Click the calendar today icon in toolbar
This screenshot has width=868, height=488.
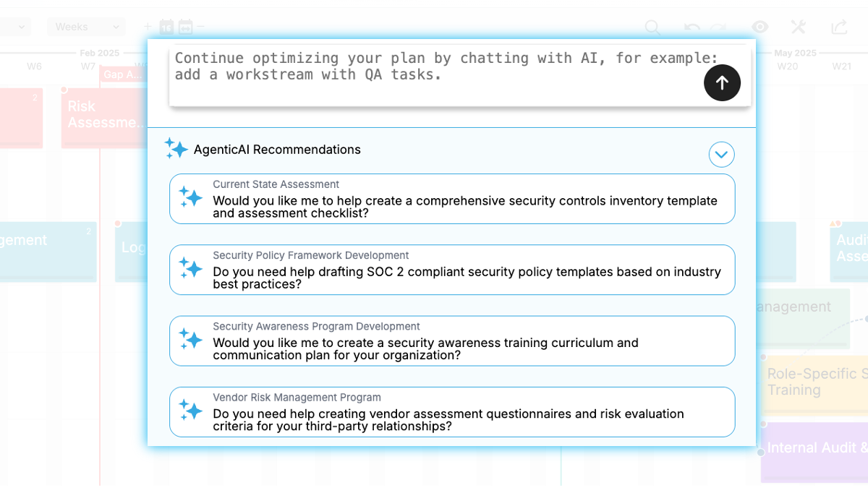167,27
